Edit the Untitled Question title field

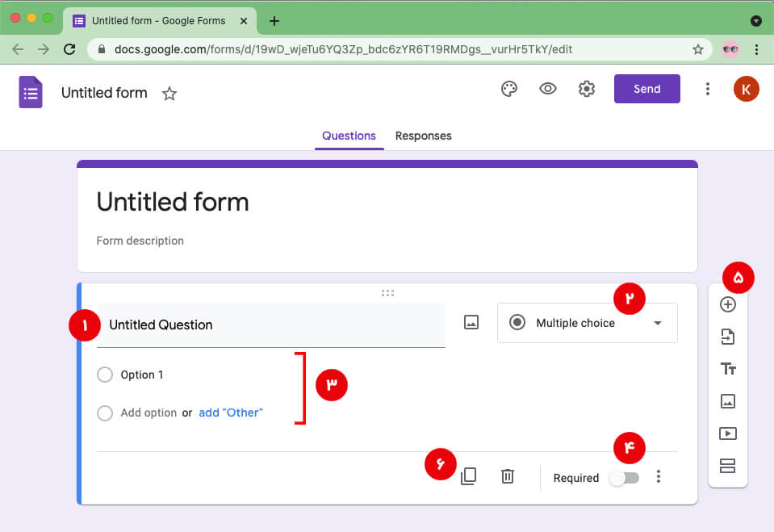271,325
